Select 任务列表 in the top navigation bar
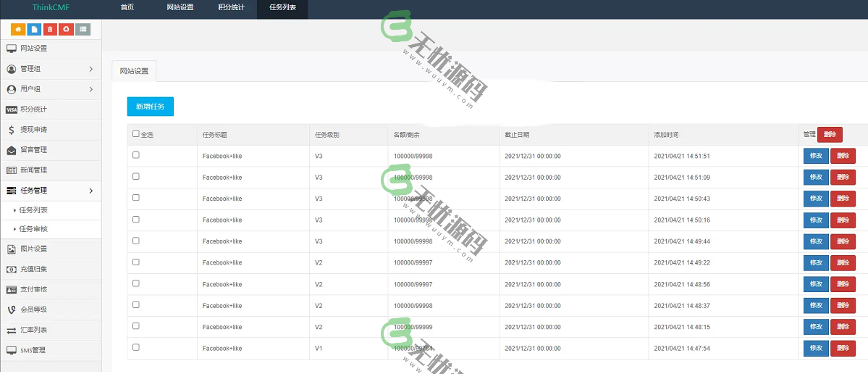The height and width of the screenshot is (374, 868). (x=282, y=8)
